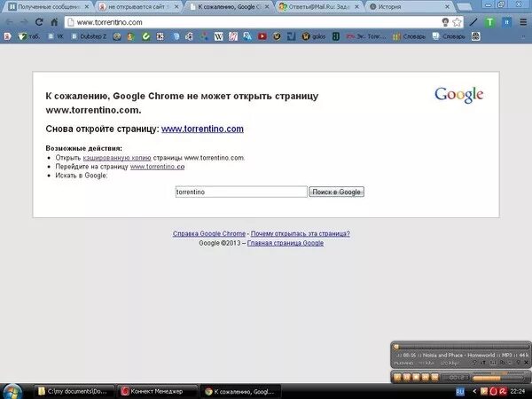
Task: Click the www.torrentino.com reload link
Action: (x=202, y=129)
